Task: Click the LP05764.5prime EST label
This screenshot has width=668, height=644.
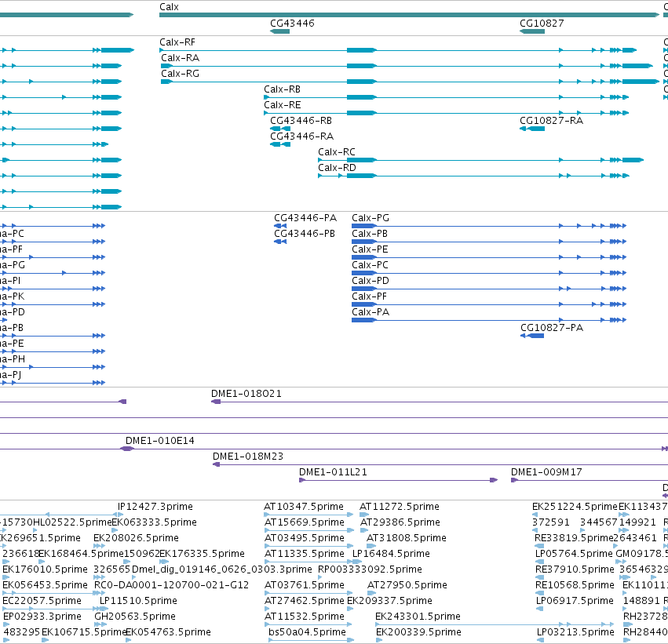Action: click(x=574, y=554)
